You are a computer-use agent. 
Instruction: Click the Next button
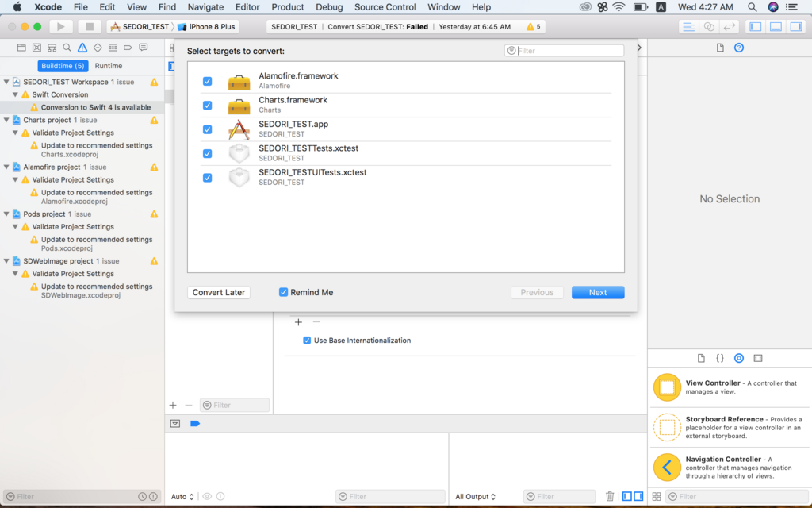click(598, 292)
